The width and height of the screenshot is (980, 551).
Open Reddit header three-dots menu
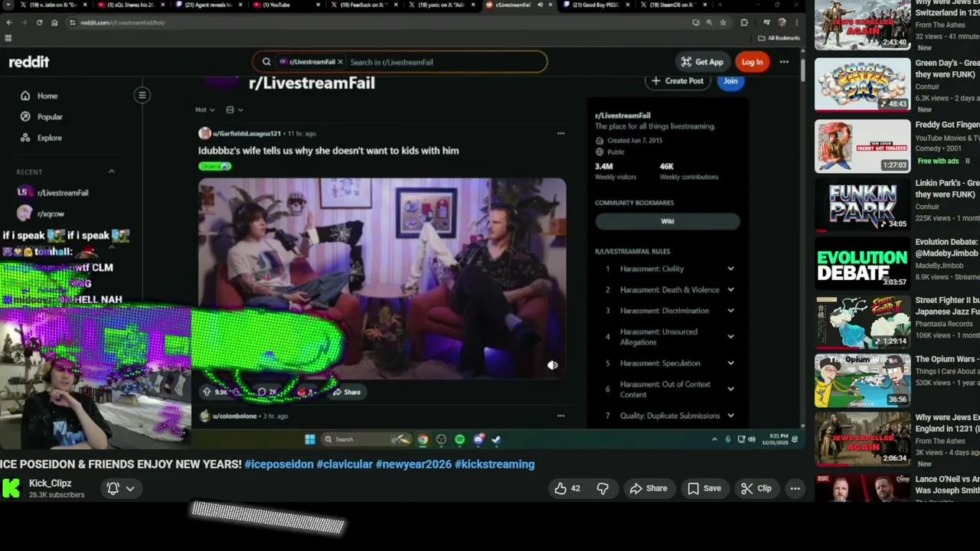(x=784, y=62)
